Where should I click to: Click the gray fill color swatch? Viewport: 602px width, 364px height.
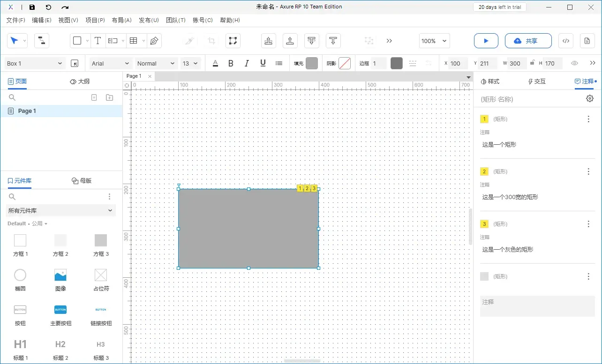[x=312, y=63]
